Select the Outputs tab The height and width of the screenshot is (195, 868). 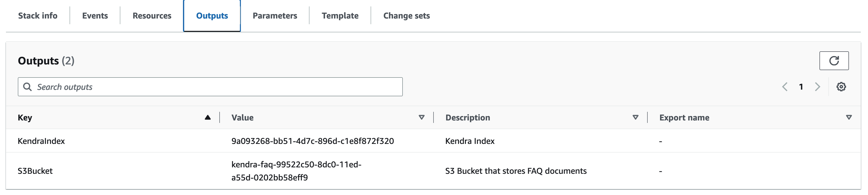212,16
